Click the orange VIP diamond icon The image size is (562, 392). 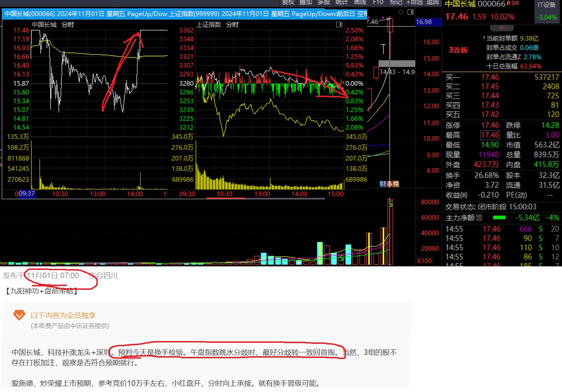pyautogui.click(x=19, y=315)
